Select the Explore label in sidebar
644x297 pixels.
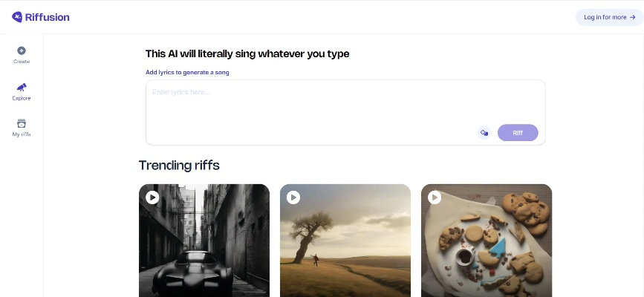tap(22, 98)
